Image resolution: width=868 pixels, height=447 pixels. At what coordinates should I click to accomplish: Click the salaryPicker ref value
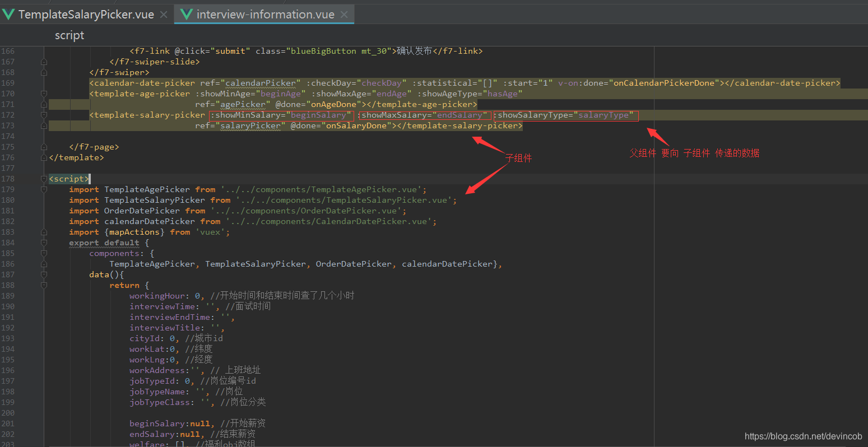point(250,125)
